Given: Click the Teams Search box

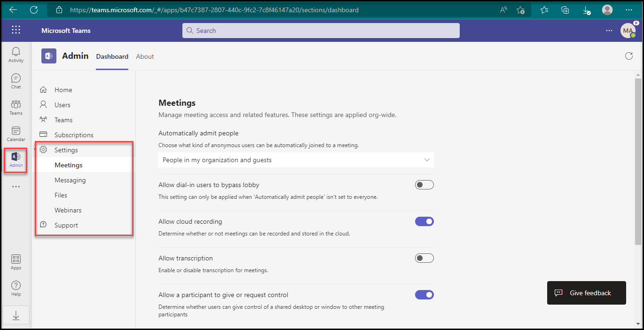Looking at the screenshot, I should pos(321,31).
